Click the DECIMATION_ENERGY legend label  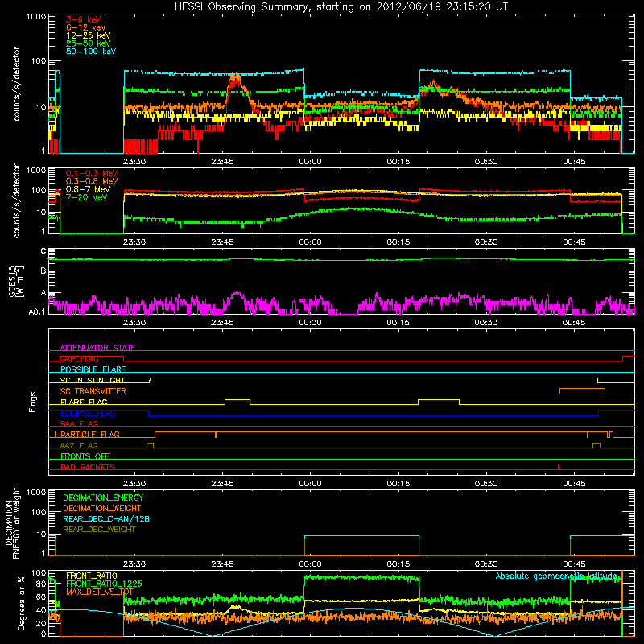coord(103,497)
